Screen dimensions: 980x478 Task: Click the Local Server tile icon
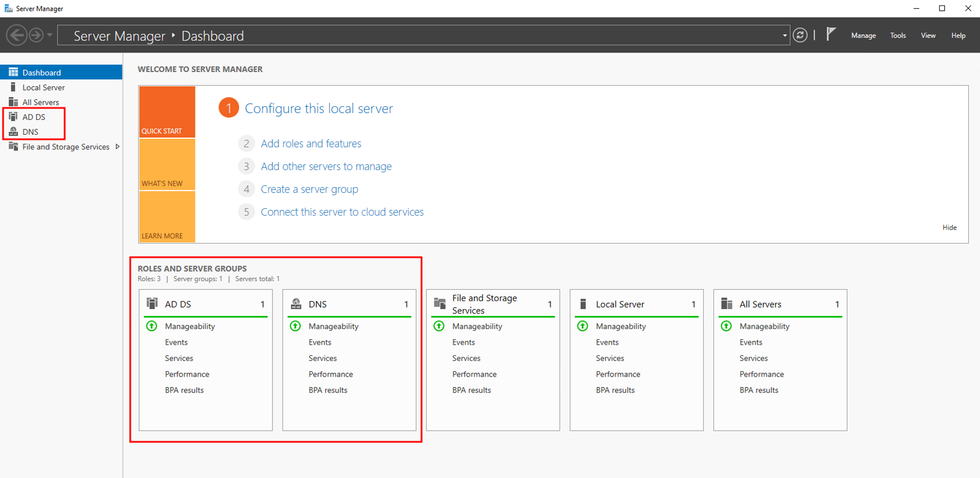pyautogui.click(x=583, y=304)
